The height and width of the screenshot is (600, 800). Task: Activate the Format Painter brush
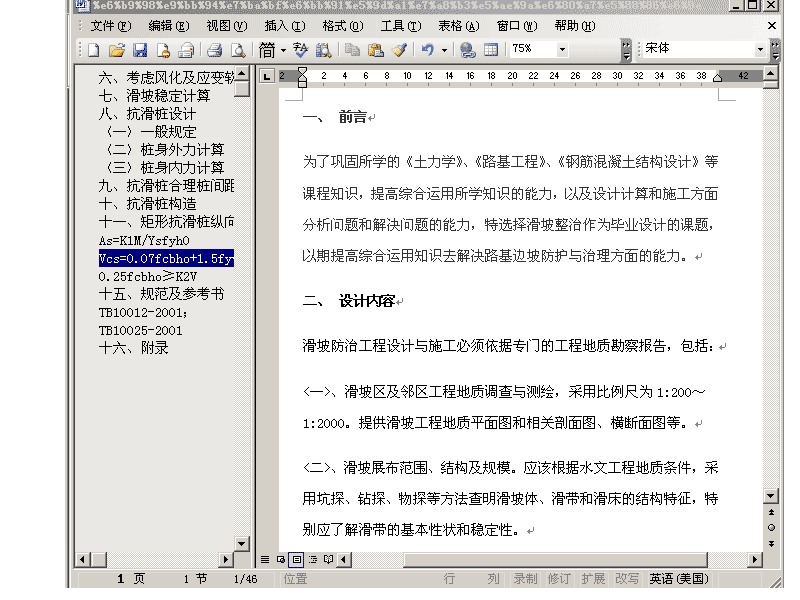click(x=399, y=50)
